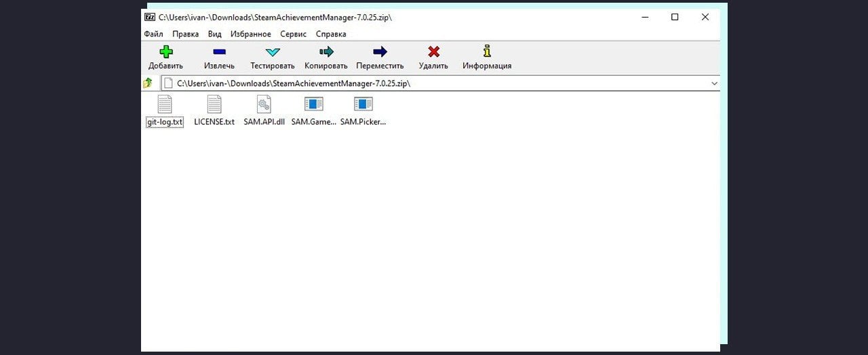The height and width of the screenshot is (355, 868).
Task: Go up one folder level icon
Action: click(x=148, y=83)
